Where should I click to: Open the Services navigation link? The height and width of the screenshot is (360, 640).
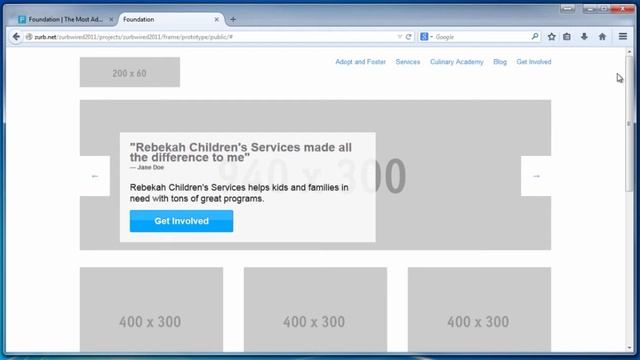click(x=408, y=62)
